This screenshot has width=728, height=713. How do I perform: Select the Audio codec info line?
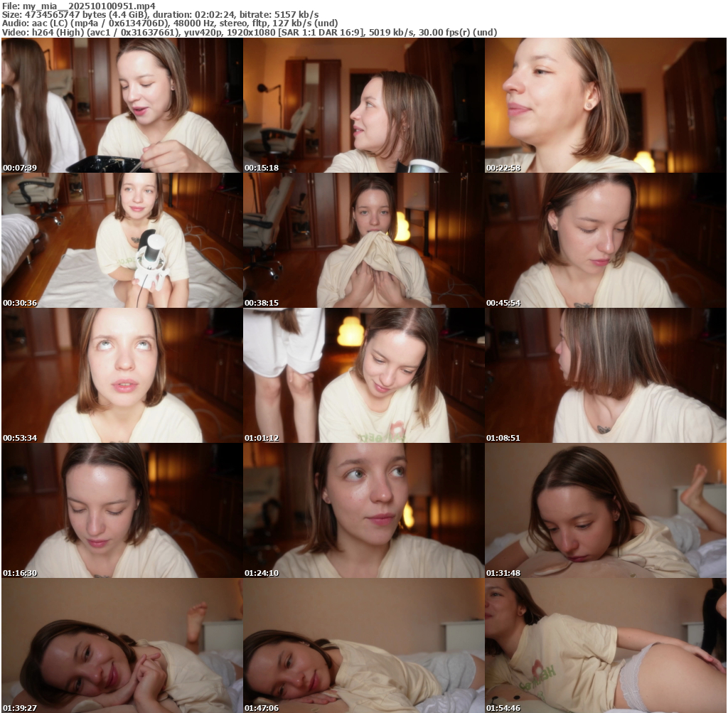pyautogui.click(x=170, y=23)
